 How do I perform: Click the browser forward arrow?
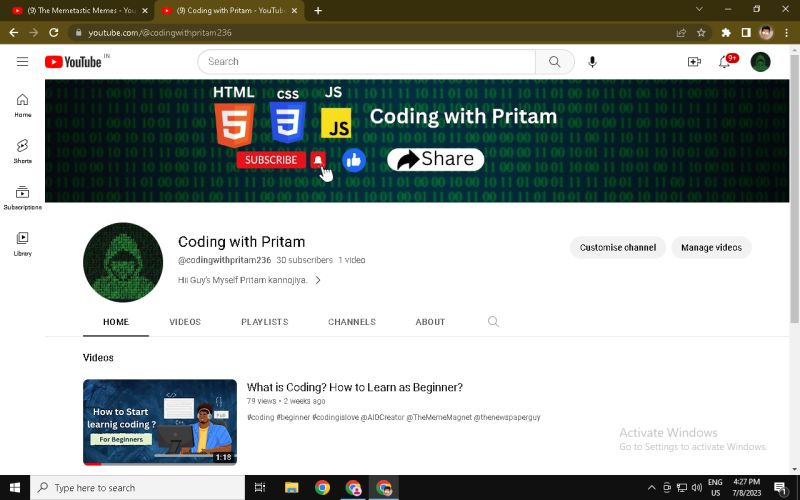pyautogui.click(x=34, y=33)
